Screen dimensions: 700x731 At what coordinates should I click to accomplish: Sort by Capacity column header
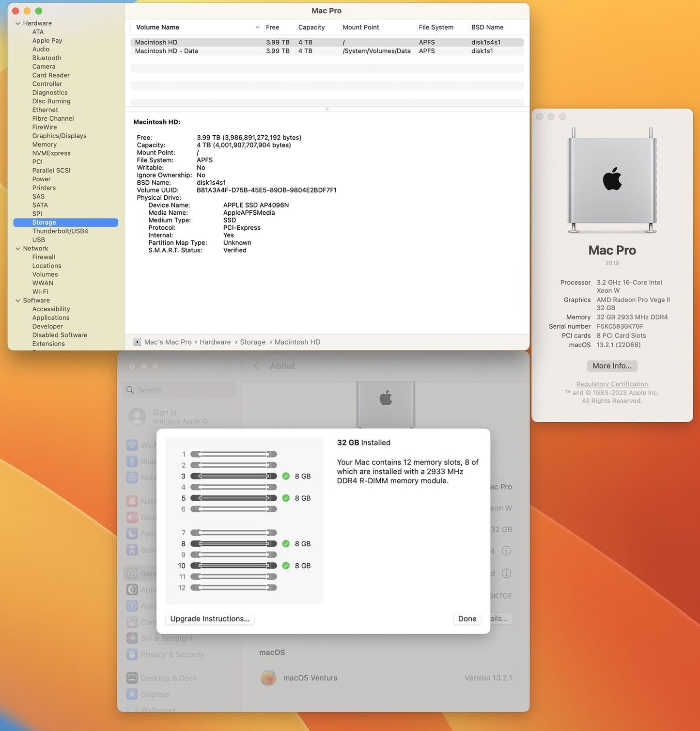pyautogui.click(x=311, y=28)
